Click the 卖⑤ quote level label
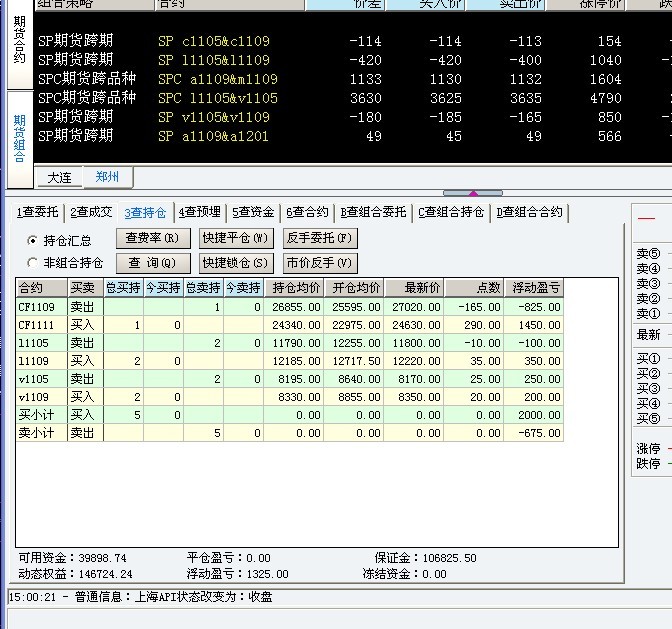The width and height of the screenshot is (672, 629). click(x=648, y=254)
